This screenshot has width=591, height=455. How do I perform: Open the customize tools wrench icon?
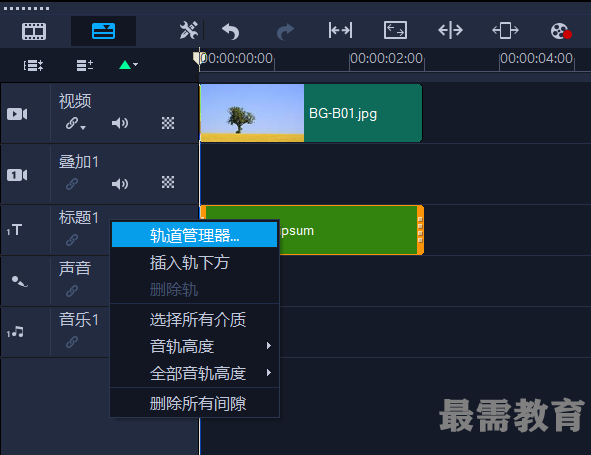coord(188,31)
